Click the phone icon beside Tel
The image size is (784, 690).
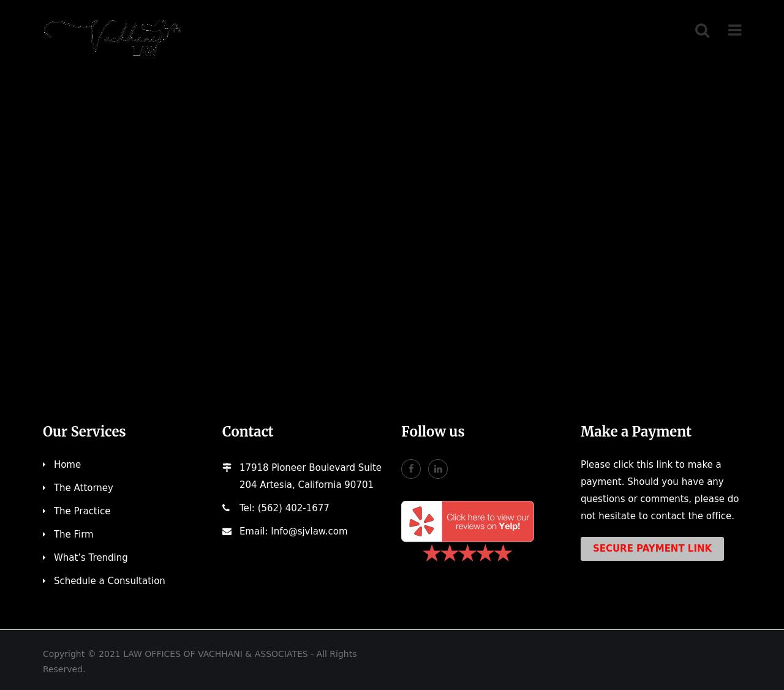(x=226, y=508)
